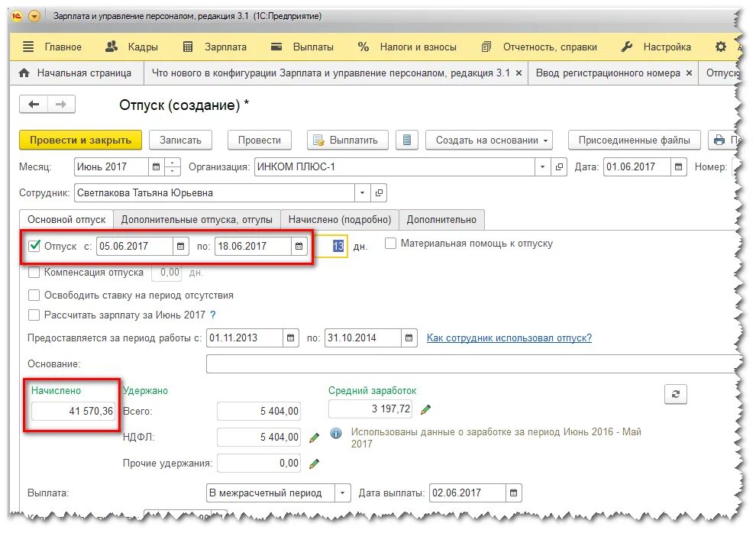Click the Выплатить button
756x533 pixels.
click(347, 140)
